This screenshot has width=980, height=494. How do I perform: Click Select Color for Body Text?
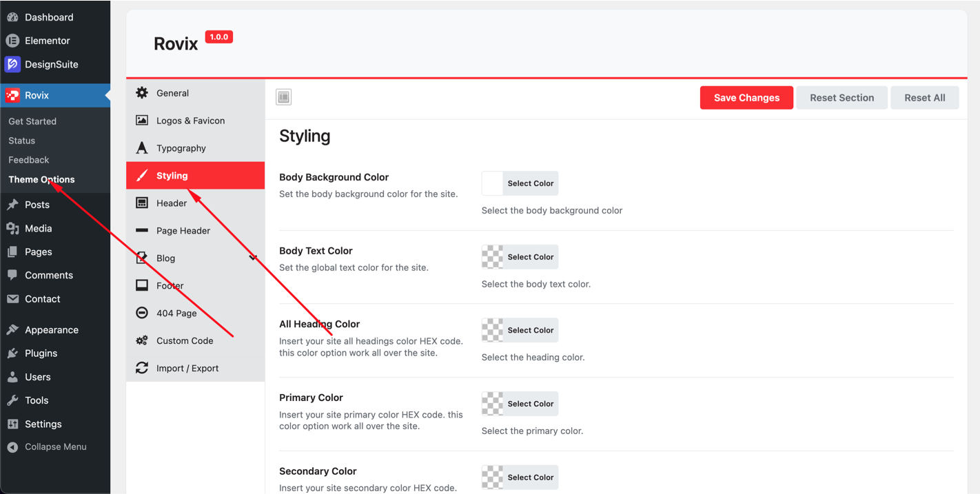coord(531,257)
